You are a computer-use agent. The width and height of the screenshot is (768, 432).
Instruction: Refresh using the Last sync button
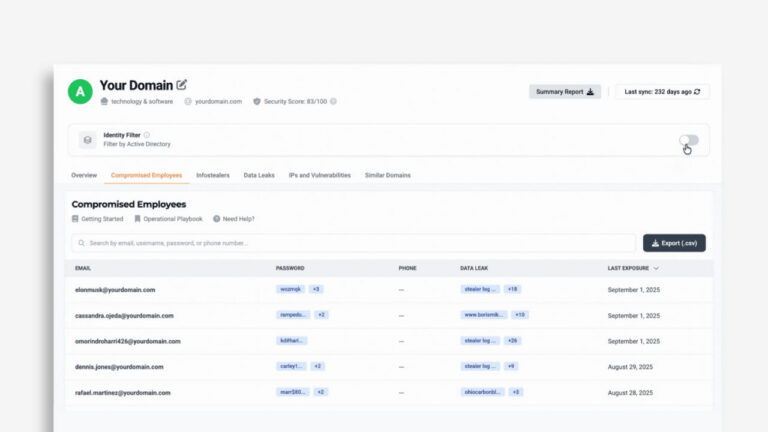(x=662, y=92)
